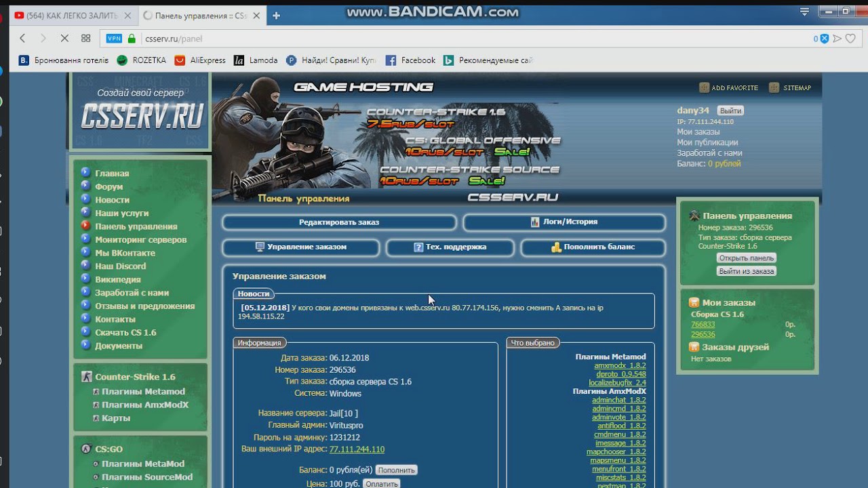Click the green padlock security icon
Image resolution: width=868 pixels, height=488 pixels.
pyautogui.click(x=132, y=39)
